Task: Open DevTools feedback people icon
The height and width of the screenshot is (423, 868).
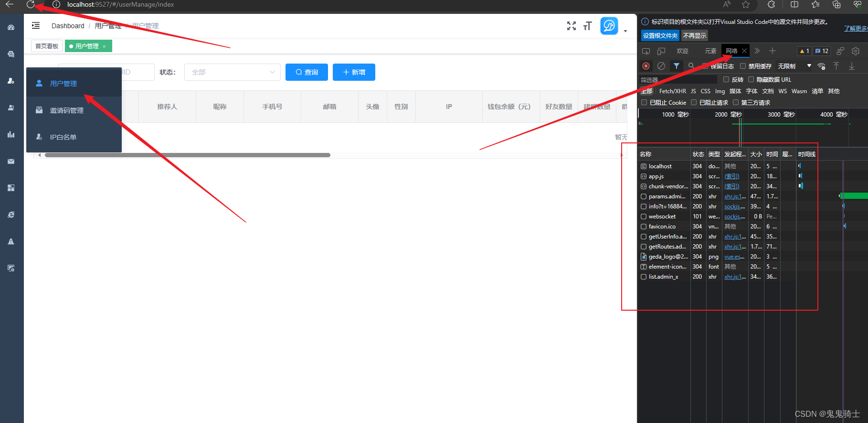Action: click(841, 51)
